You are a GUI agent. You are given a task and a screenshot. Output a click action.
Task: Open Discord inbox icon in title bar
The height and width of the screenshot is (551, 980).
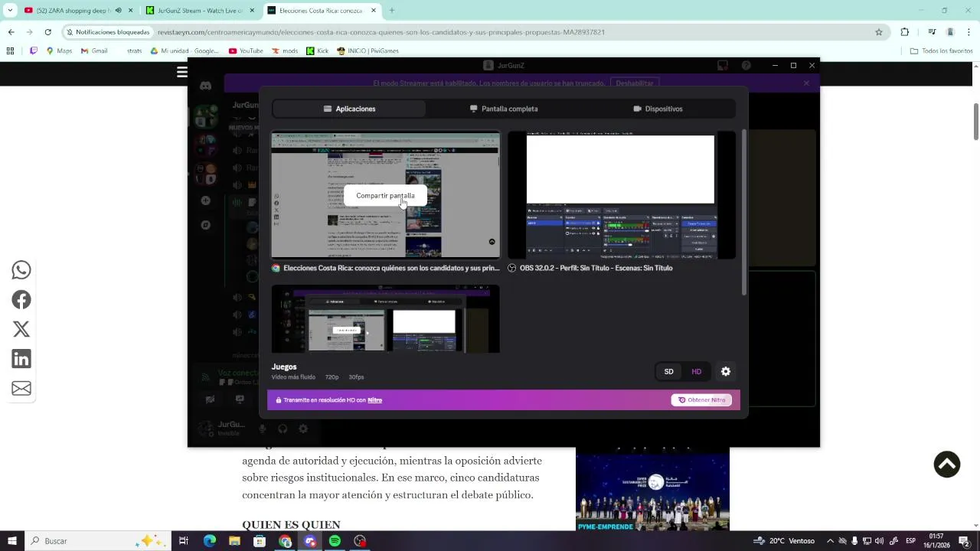[722, 66]
